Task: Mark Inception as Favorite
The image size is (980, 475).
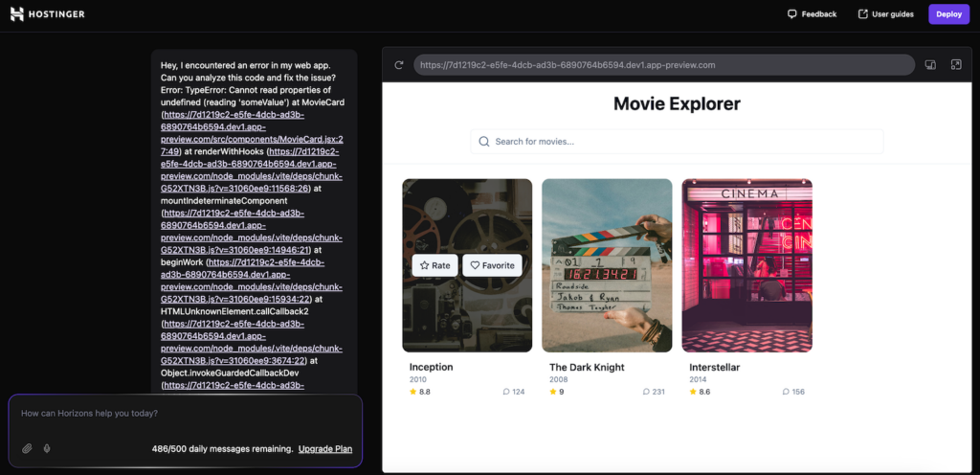Action: [x=492, y=265]
